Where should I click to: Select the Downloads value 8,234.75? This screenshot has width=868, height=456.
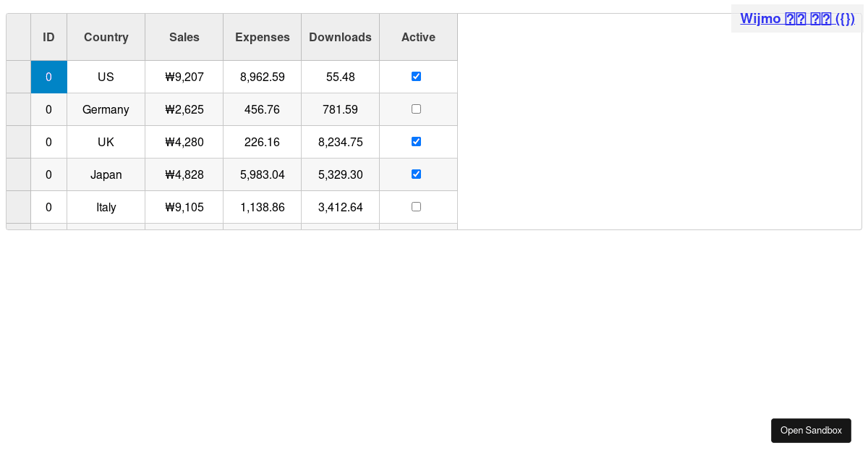[x=341, y=142]
